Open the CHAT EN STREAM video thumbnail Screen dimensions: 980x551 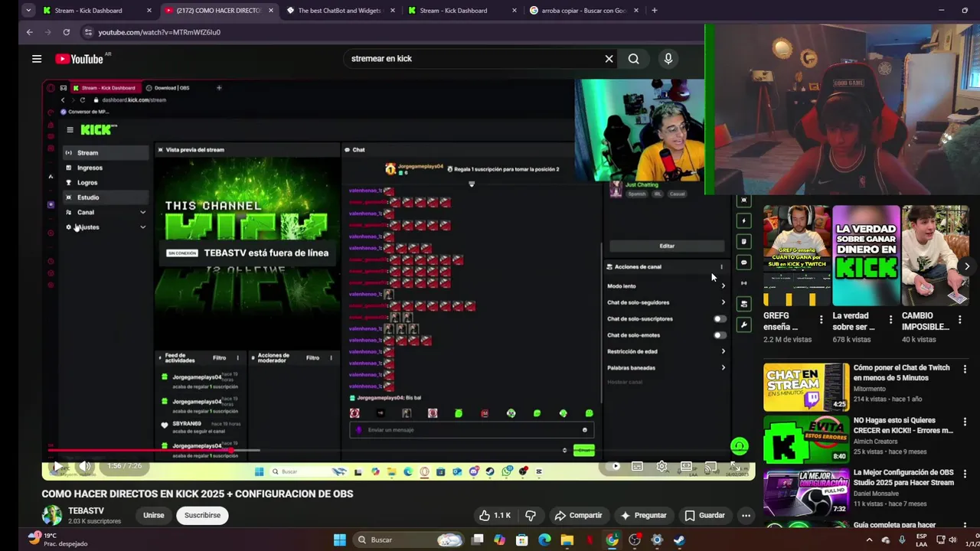(806, 387)
